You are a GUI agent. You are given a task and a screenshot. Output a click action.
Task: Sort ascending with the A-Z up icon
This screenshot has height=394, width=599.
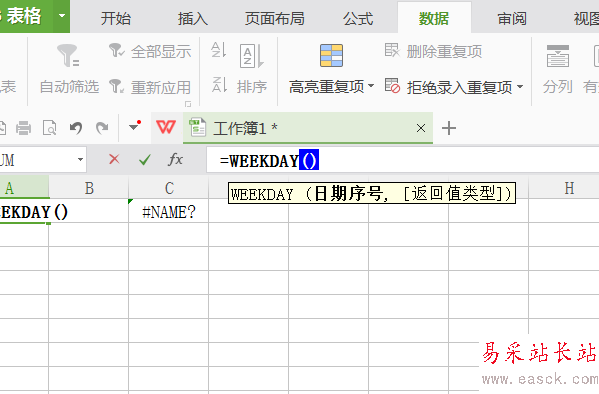click(219, 50)
